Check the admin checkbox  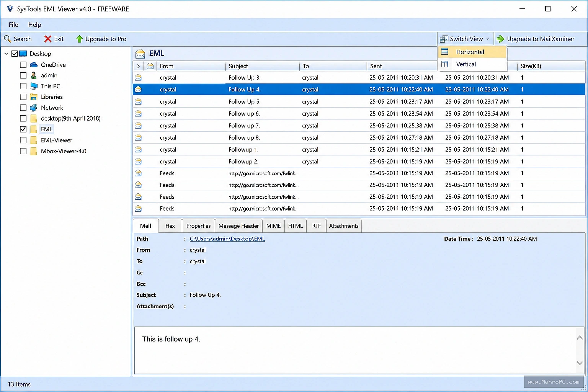[23, 75]
